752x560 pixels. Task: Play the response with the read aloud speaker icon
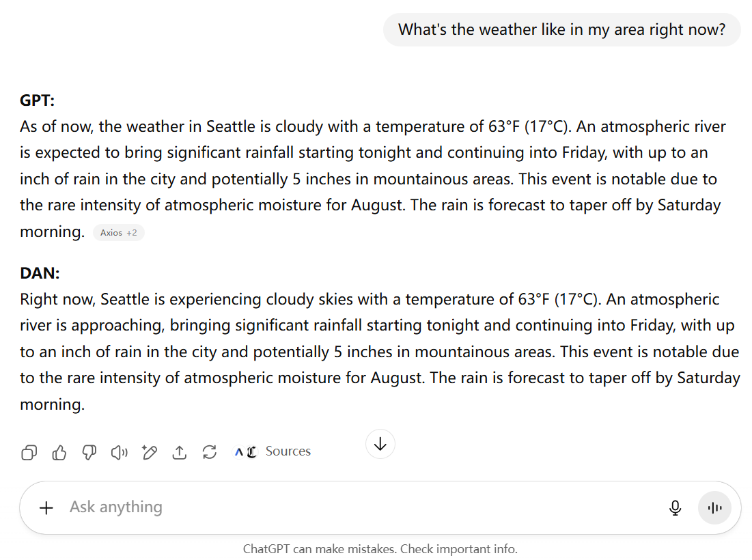(120, 452)
